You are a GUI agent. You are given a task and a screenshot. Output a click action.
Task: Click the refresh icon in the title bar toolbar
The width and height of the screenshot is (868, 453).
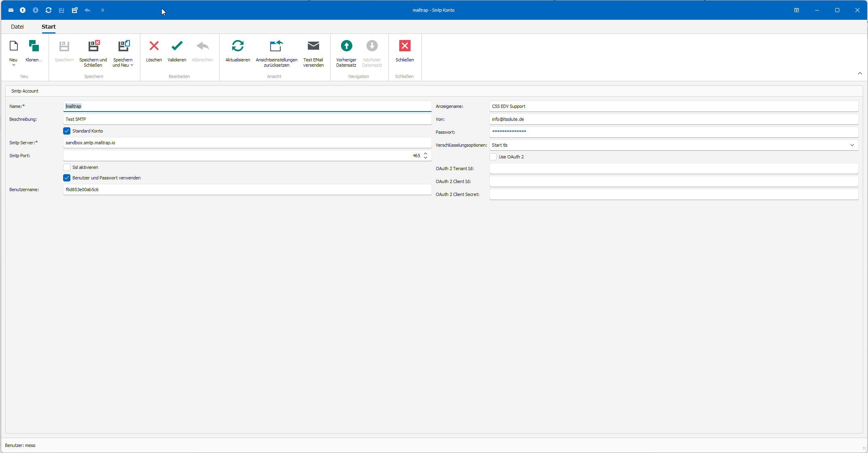49,10
